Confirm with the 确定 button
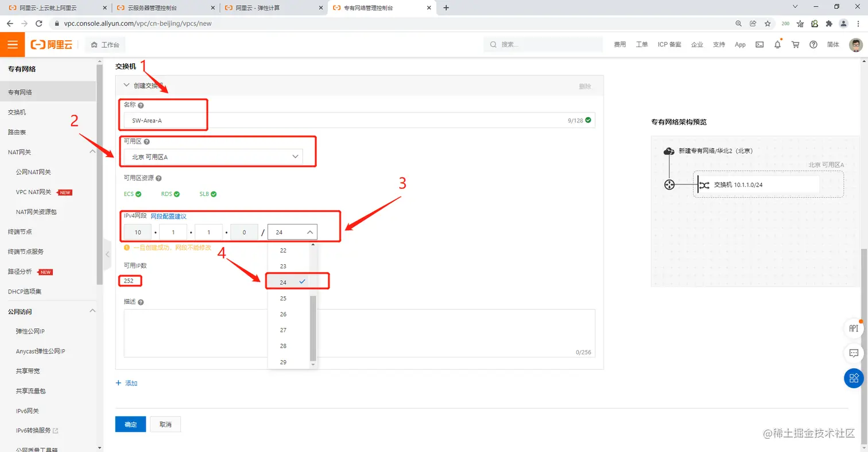This screenshot has width=868, height=452. coord(130,424)
